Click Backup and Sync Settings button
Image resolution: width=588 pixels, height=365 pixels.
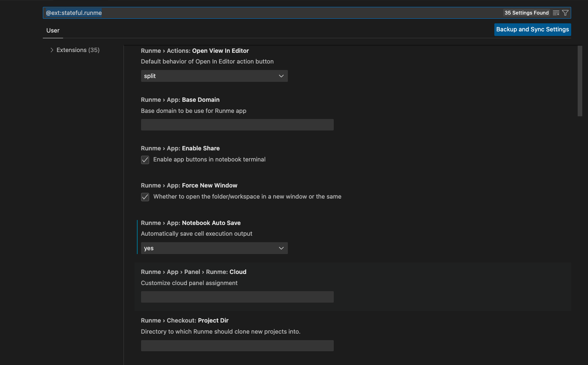533,29
